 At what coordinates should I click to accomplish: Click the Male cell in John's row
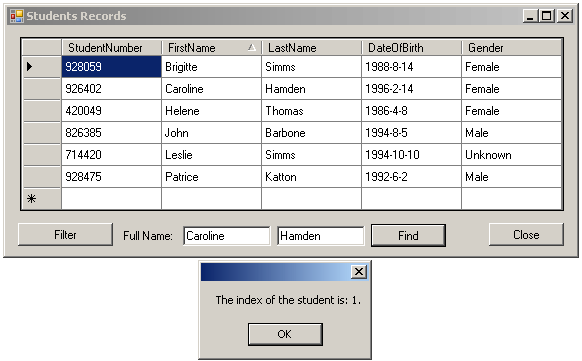click(x=511, y=133)
